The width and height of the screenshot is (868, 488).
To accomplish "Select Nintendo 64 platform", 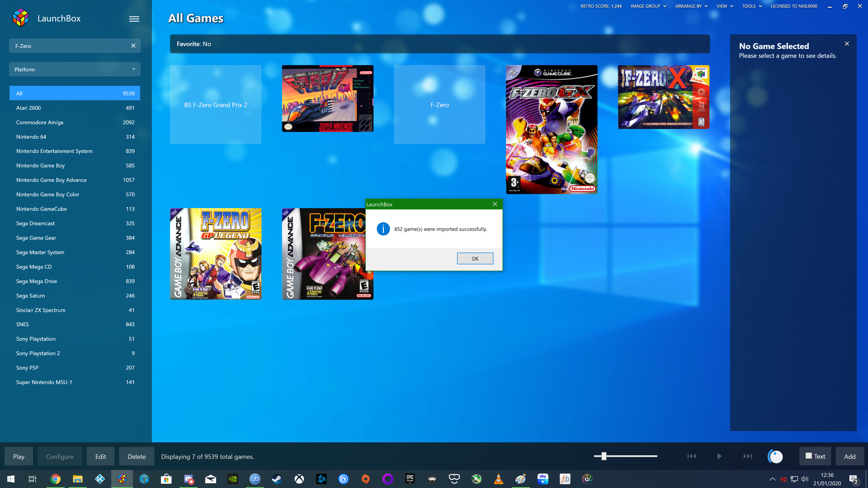I will (75, 137).
